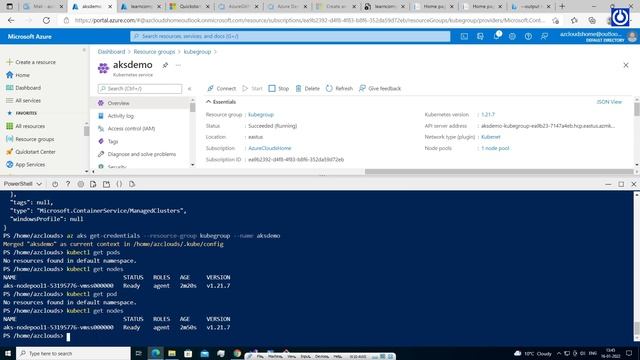Collapse the Essentials section
This screenshot has width=640, height=360.
coord(221,102)
